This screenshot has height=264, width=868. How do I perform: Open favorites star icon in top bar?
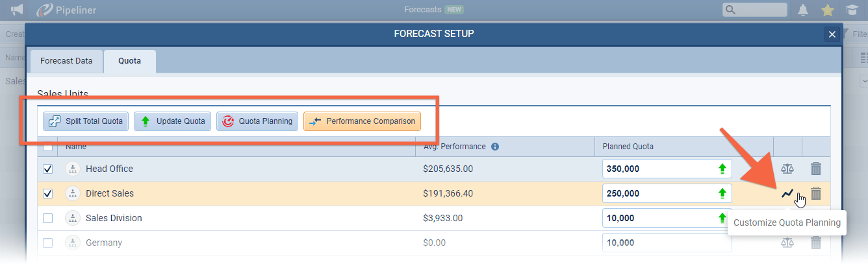[x=827, y=10]
